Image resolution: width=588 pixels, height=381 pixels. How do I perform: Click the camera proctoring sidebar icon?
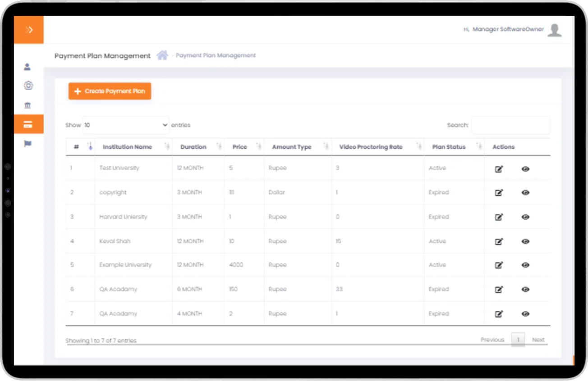click(x=28, y=86)
